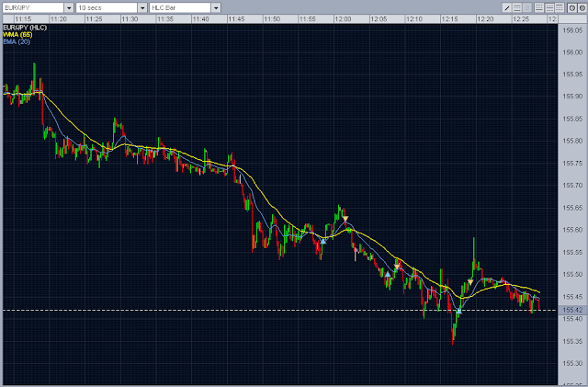The height and width of the screenshot is (387, 588).
Task: Click the EMA (20) indicator label
Action: tap(17, 41)
